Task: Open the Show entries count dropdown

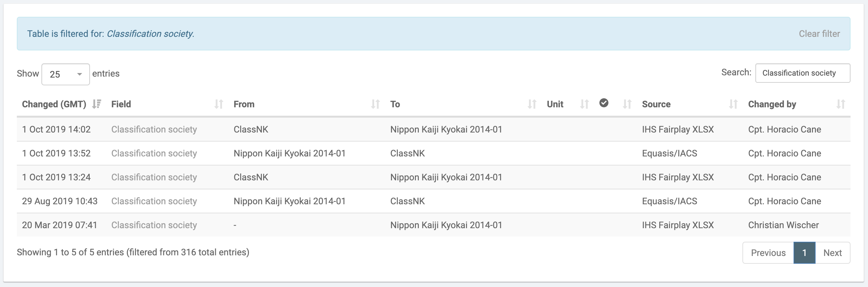Action: click(x=65, y=74)
